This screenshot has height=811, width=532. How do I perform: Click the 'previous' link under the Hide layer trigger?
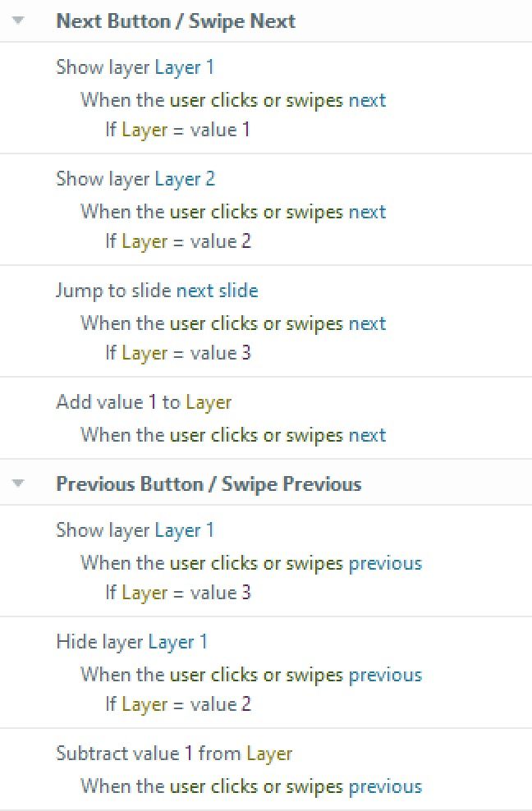(385, 675)
